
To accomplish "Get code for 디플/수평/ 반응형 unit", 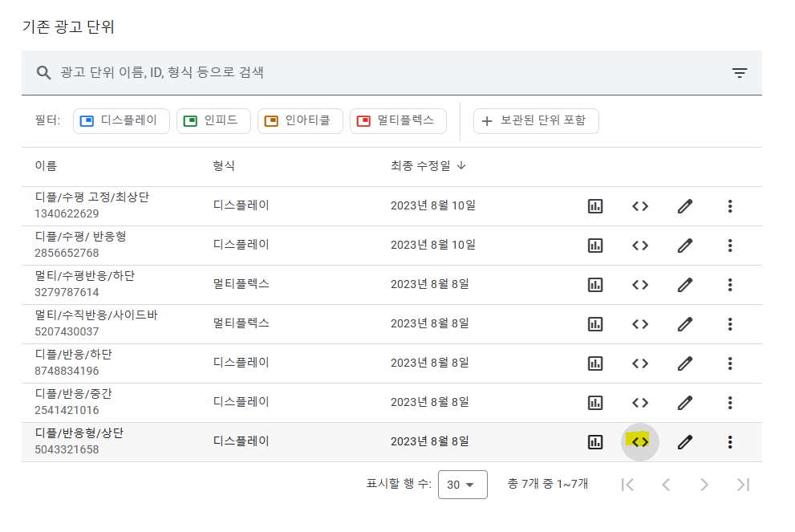I will pyautogui.click(x=640, y=246).
